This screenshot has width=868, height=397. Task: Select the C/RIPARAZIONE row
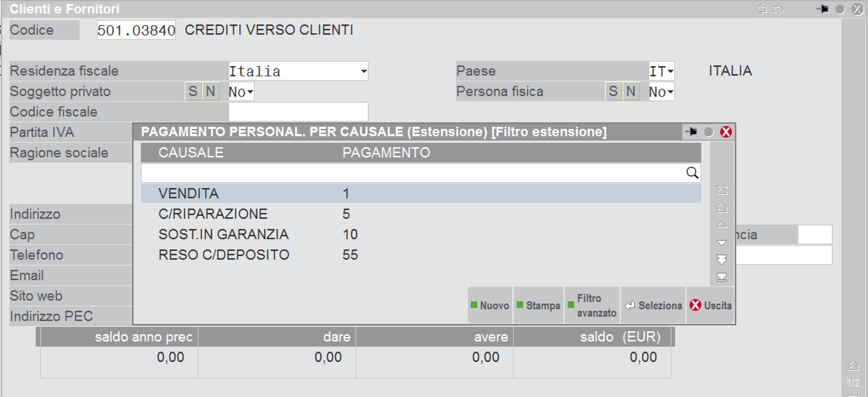pyautogui.click(x=213, y=214)
